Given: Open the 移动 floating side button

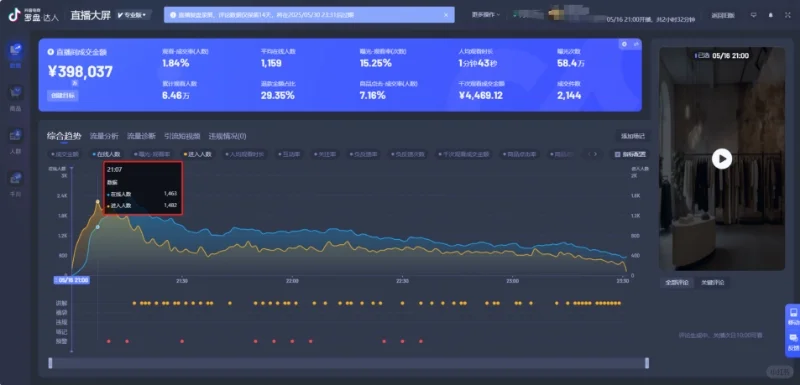Looking at the screenshot, I should pos(793,317).
